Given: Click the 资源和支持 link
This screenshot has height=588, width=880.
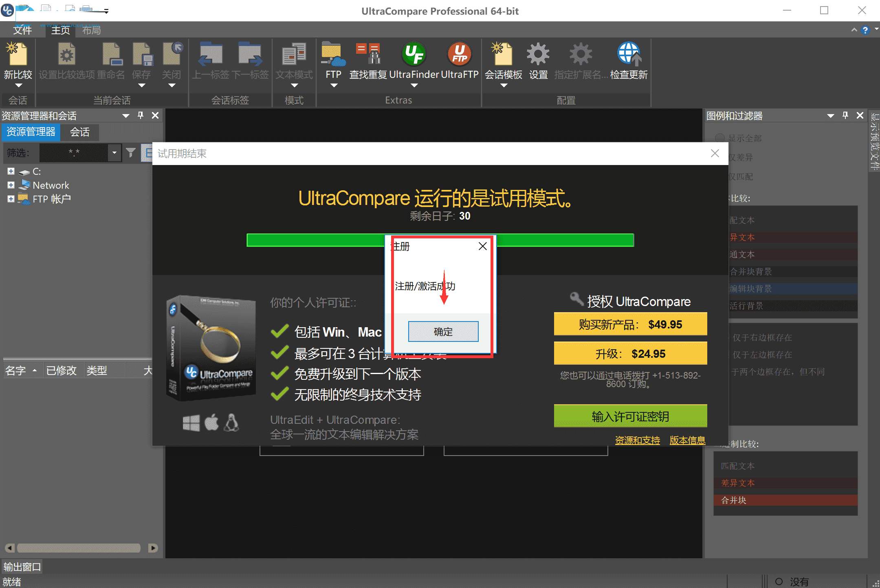Looking at the screenshot, I should (637, 440).
